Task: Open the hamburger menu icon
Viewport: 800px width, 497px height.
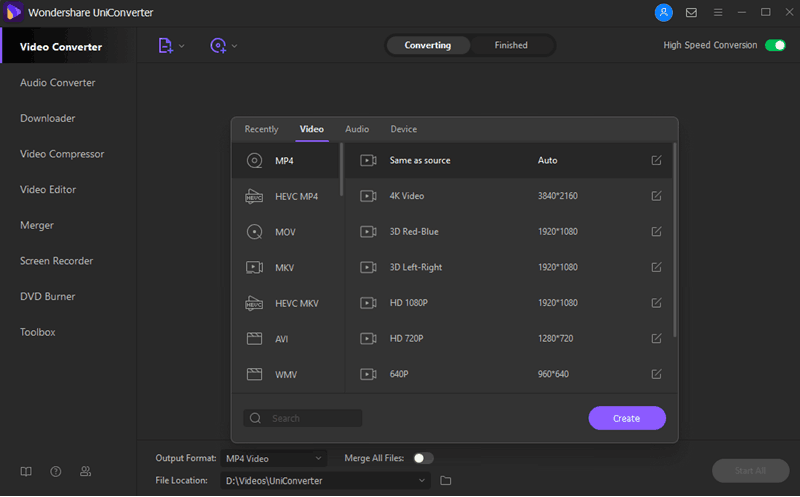Action: pos(718,12)
